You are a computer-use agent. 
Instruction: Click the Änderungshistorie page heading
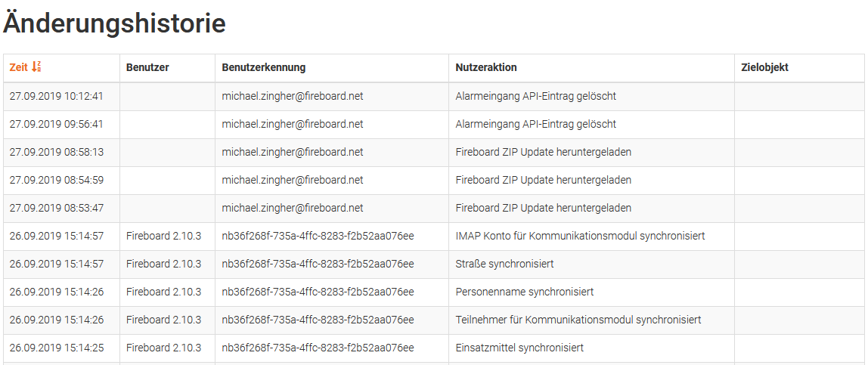[114, 23]
